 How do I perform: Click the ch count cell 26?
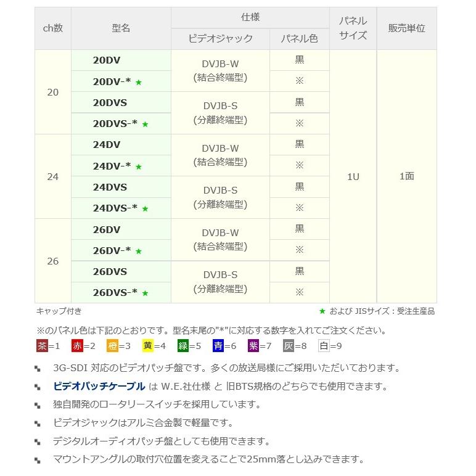[53, 261]
